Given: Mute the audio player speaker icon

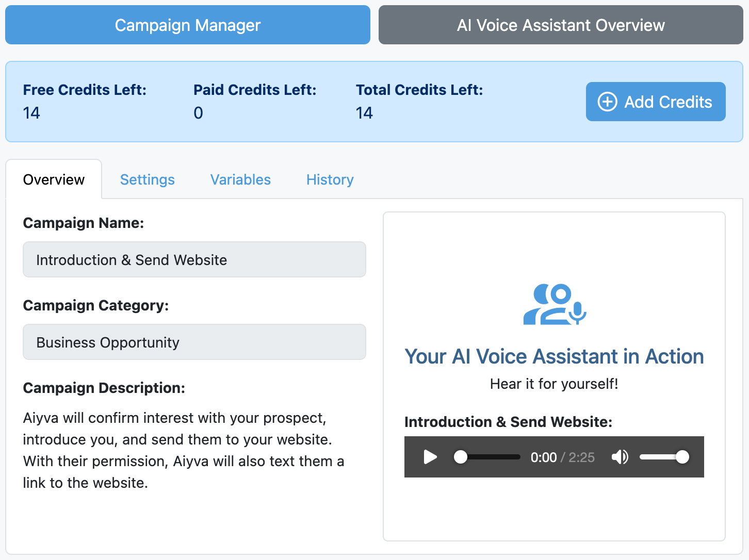Looking at the screenshot, I should 620,457.
